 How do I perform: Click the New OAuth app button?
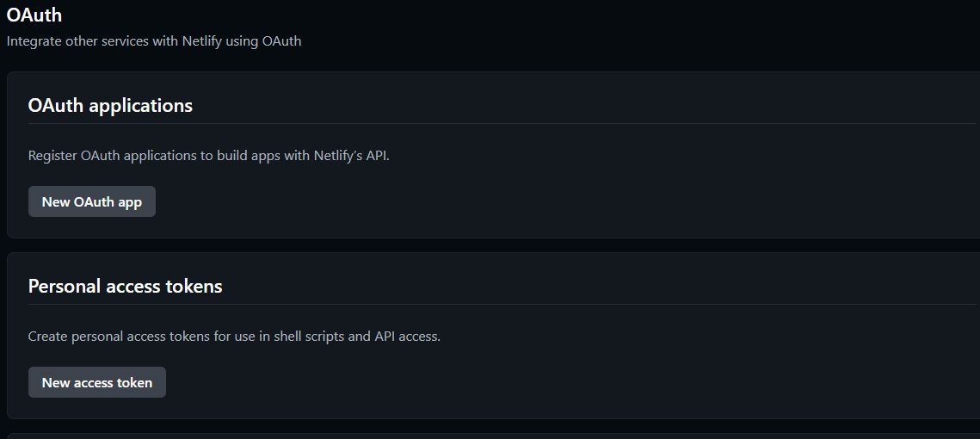[x=92, y=201]
